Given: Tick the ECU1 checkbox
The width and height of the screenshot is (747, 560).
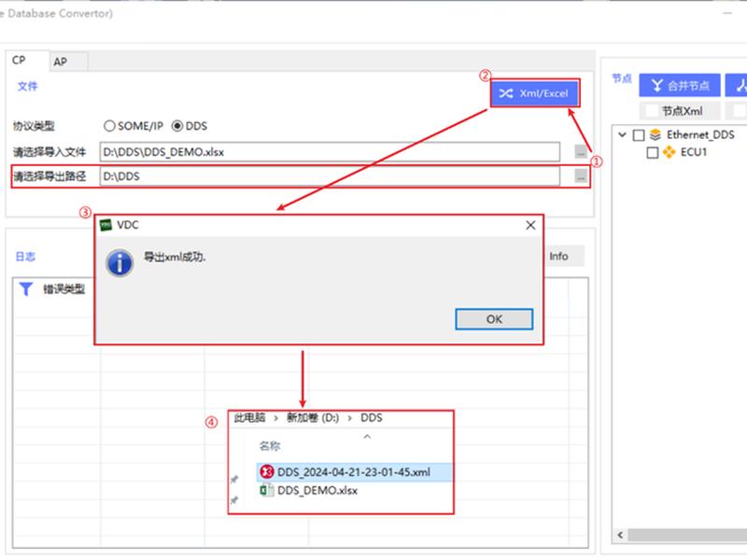Looking at the screenshot, I should tap(653, 152).
